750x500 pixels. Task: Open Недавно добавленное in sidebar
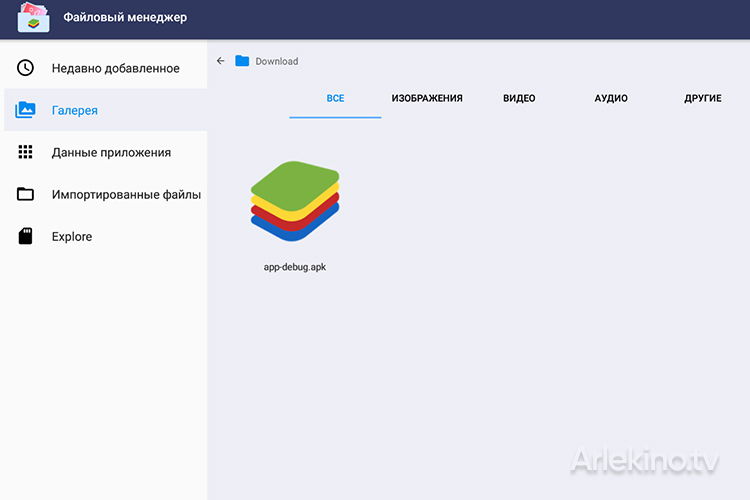pyautogui.click(x=105, y=68)
